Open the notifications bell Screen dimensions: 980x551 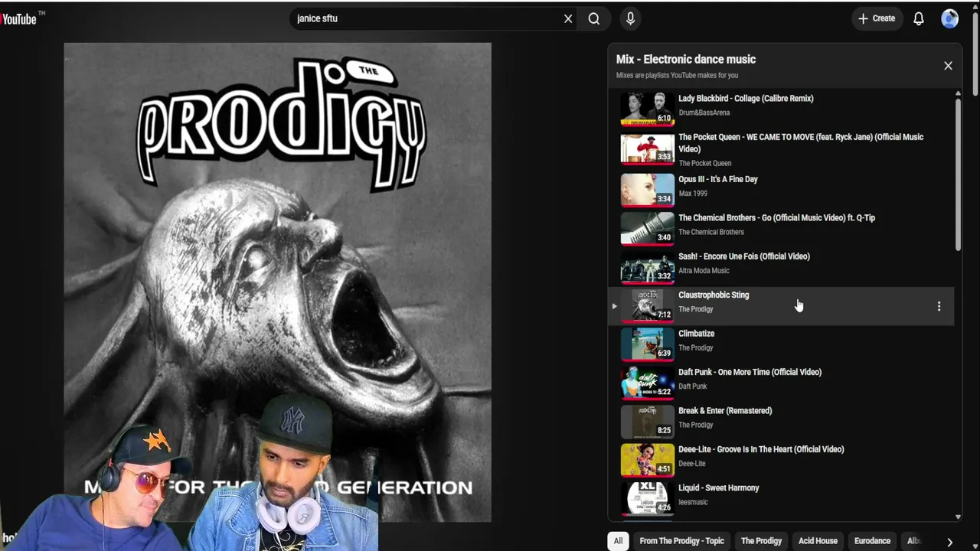coord(919,18)
